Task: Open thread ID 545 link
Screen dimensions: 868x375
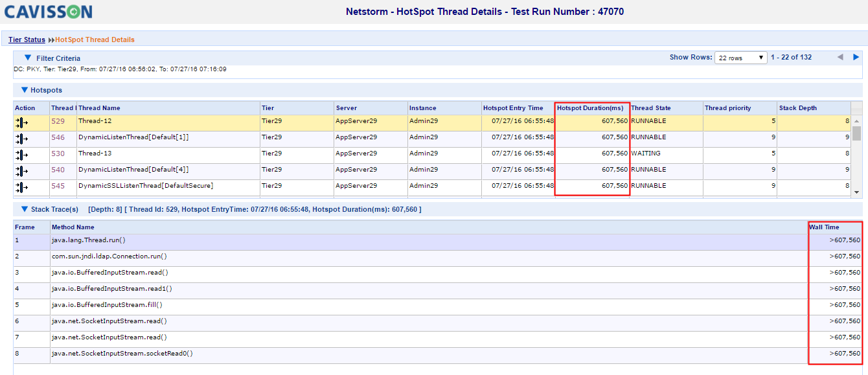Action: click(58, 186)
